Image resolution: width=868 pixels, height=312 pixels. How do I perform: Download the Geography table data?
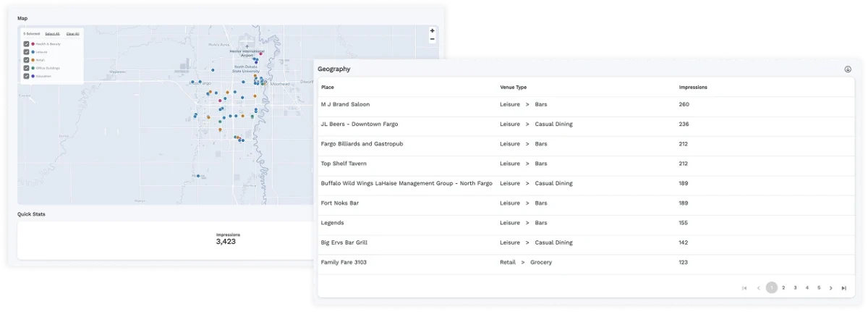pos(847,69)
